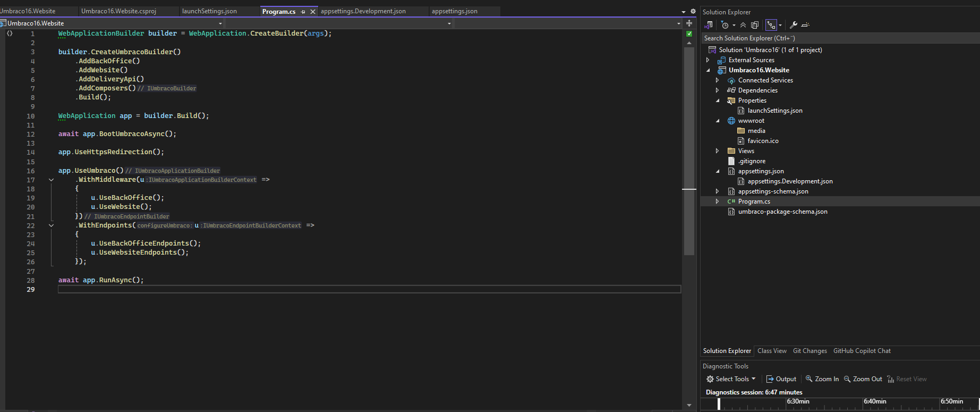Click Collapse All in Solution Explorer toolbar
Image resolution: width=980 pixels, height=412 pixels.
[x=743, y=25]
